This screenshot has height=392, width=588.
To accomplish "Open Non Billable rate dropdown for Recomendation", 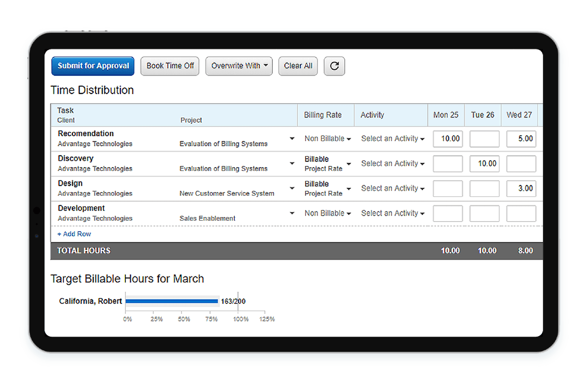I will coord(327,139).
